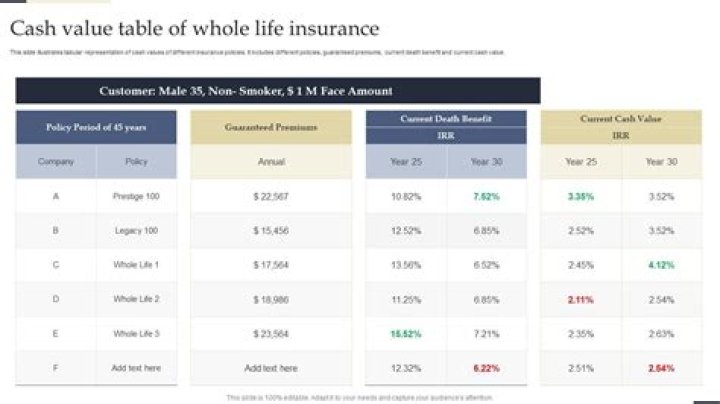The height and width of the screenshot is (404, 720).
Task: Select the green 4.12% cash value
Action: coord(661,265)
